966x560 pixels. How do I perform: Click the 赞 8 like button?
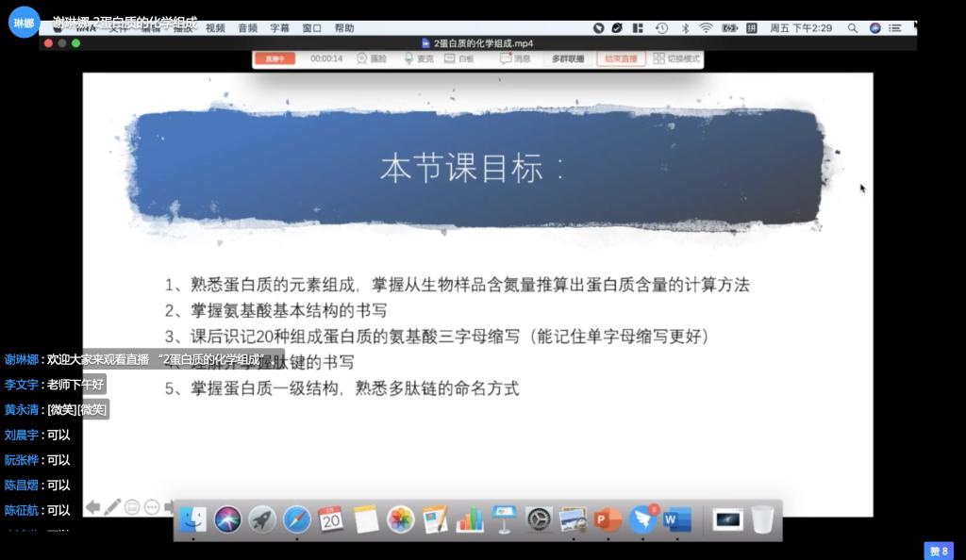pyautogui.click(x=939, y=552)
